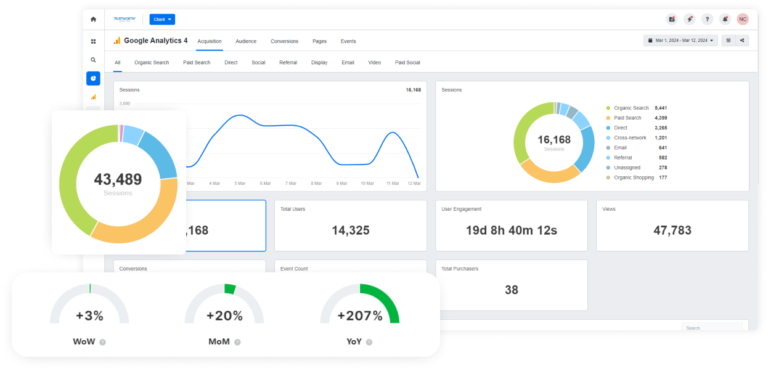
Task: Select the Paid Search channel filter
Action: tap(197, 63)
